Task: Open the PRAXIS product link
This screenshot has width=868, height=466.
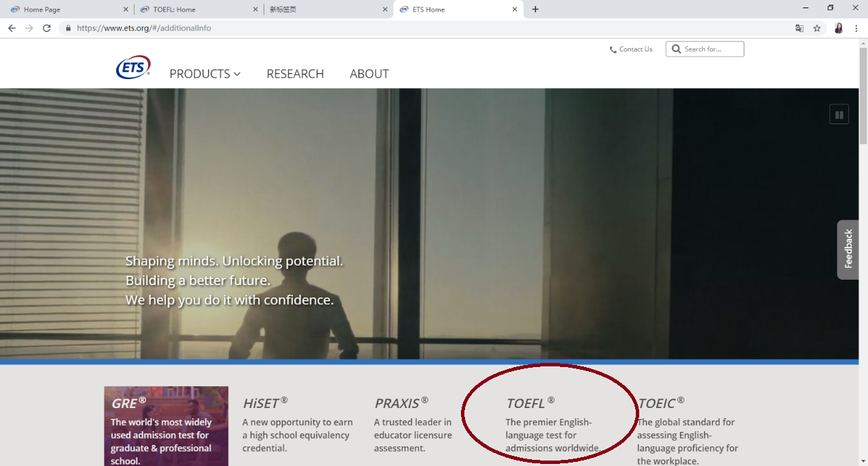Action: coord(401,403)
